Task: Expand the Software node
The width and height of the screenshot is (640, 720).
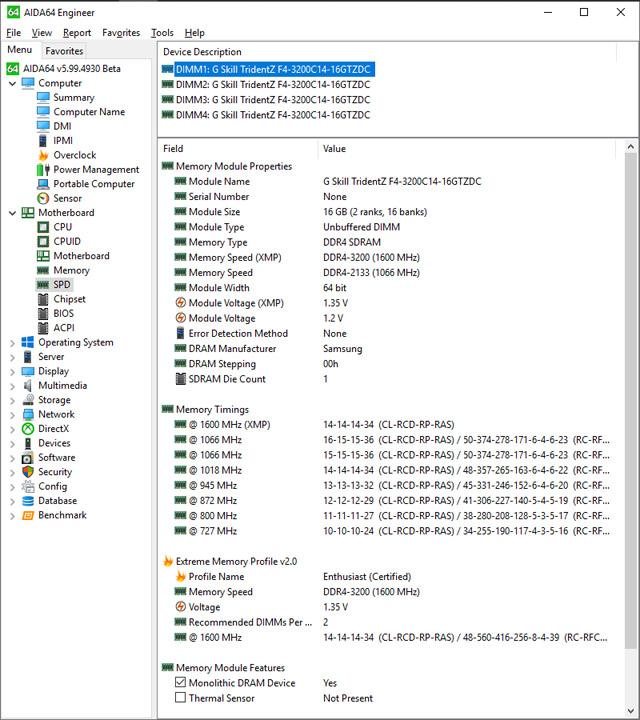Action: [x=12, y=458]
